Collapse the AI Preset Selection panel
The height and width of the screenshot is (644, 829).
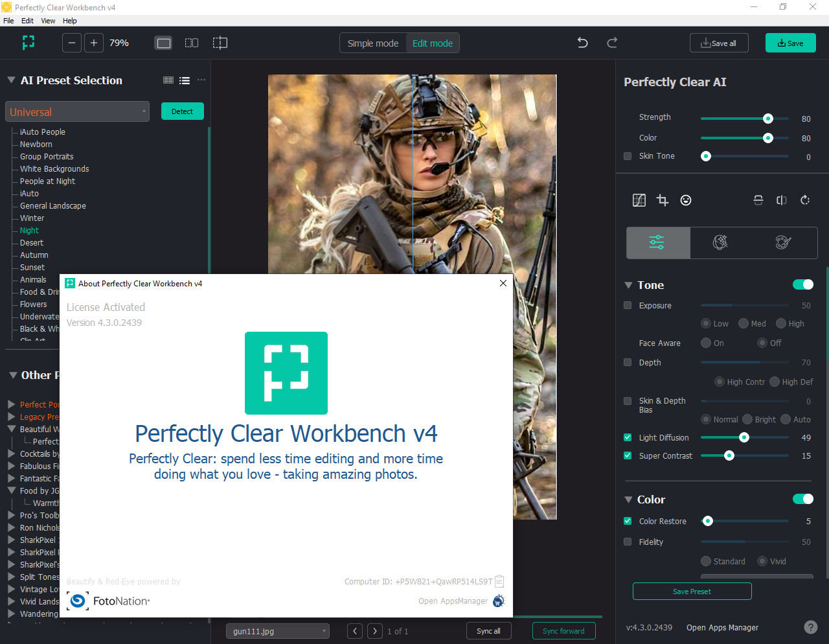tap(11, 80)
